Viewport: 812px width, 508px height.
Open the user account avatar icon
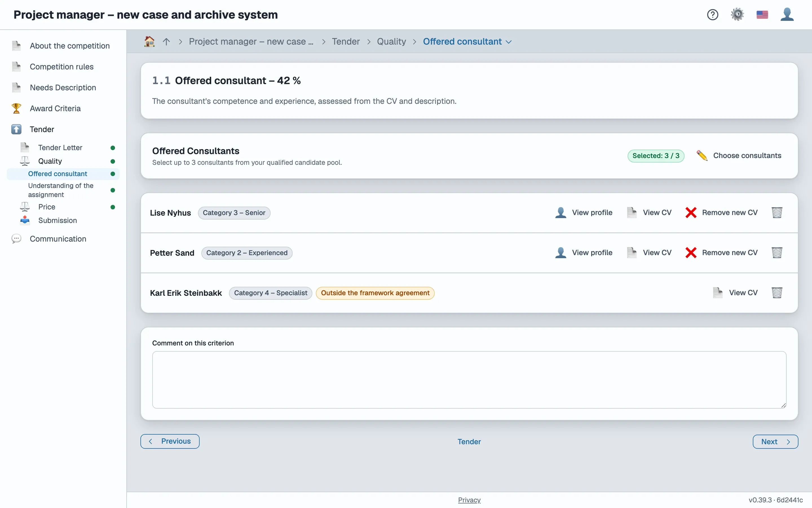(x=787, y=15)
